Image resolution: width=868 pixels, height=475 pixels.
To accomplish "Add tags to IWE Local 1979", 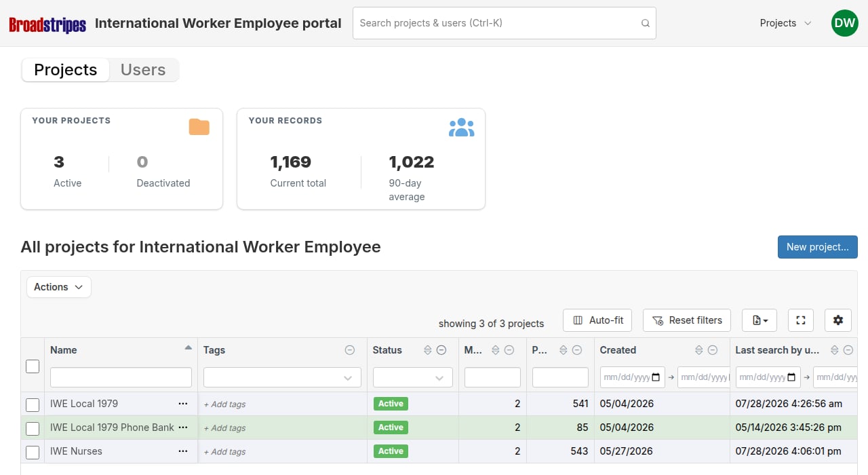I will (x=225, y=404).
